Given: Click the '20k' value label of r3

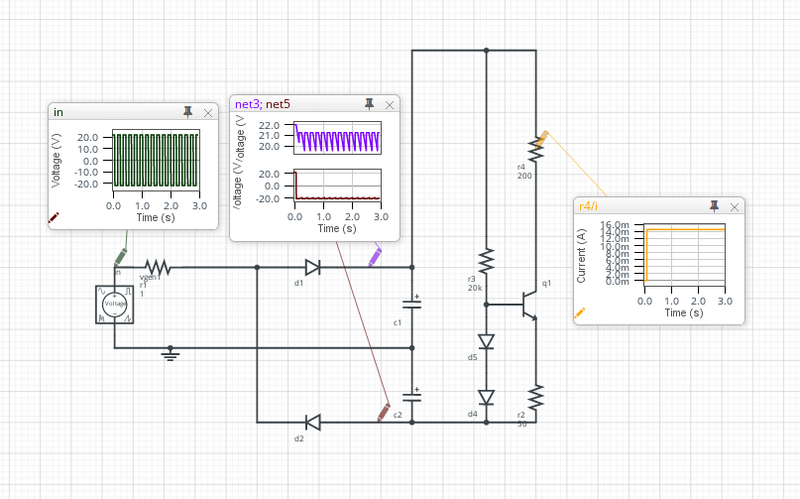Looking at the screenshot, I should 474,288.
